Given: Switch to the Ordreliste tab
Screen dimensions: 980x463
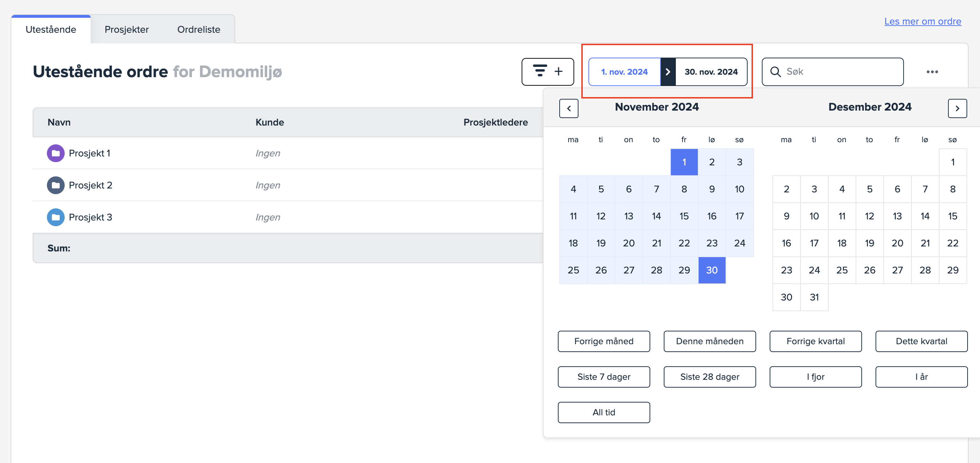Looking at the screenshot, I should pos(199,29).
